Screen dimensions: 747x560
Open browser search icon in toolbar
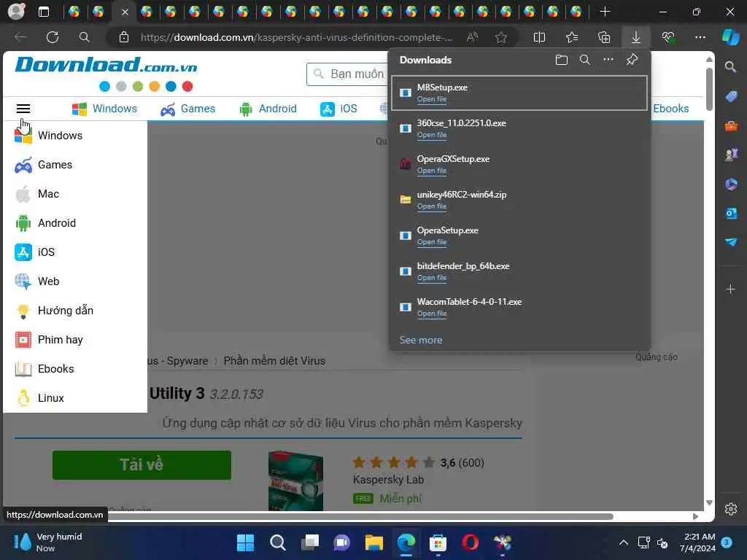coord(85,37)
